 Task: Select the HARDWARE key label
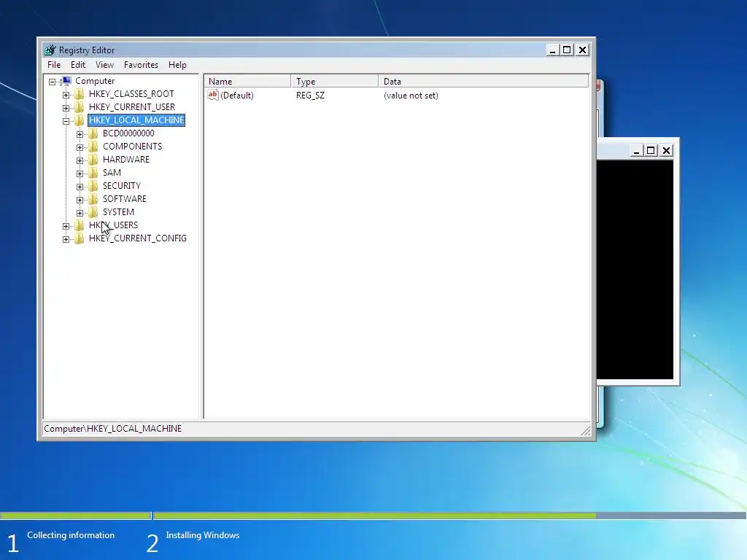coord(126,159)
